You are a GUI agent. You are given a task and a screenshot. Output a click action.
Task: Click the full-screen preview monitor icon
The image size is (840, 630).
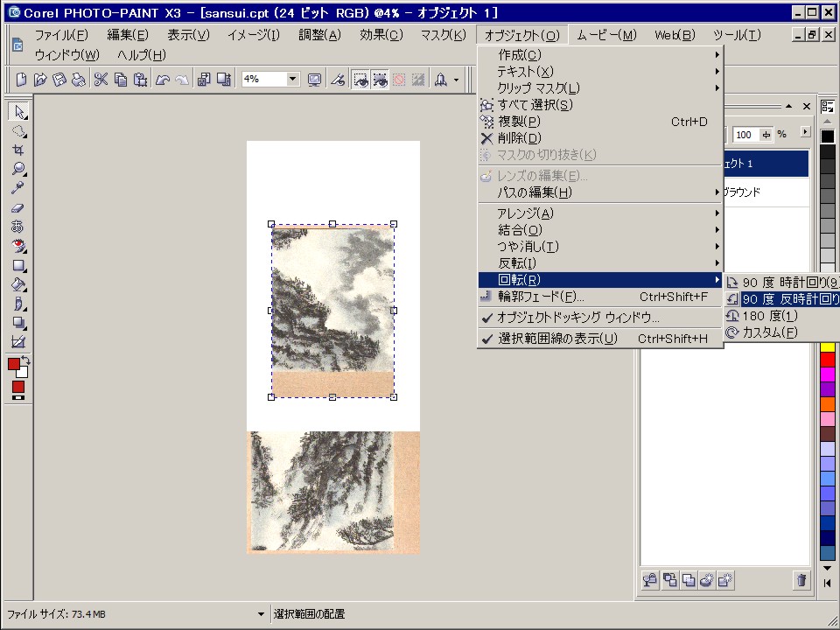[314, 80]
